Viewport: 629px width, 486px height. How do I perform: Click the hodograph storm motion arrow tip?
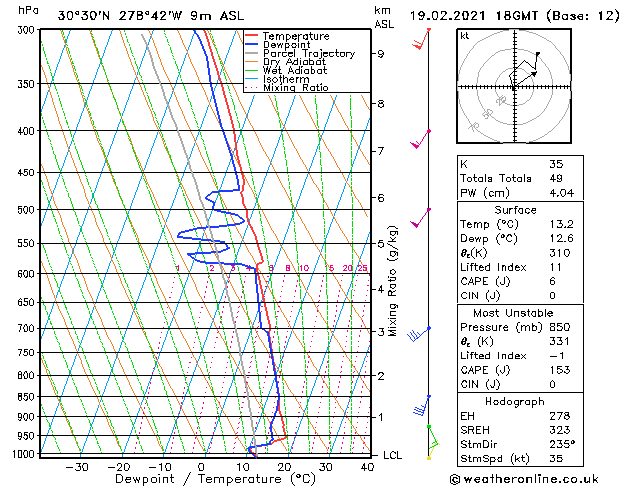534,73
